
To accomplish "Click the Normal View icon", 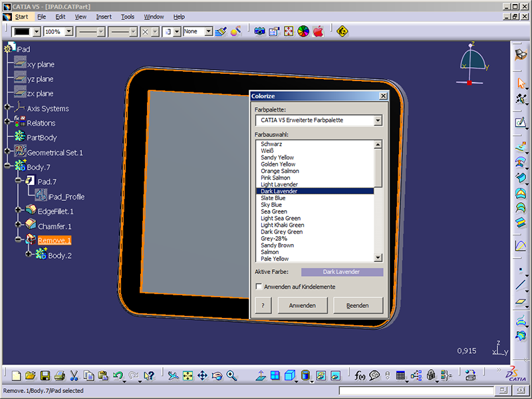I will tap(261, 376).
